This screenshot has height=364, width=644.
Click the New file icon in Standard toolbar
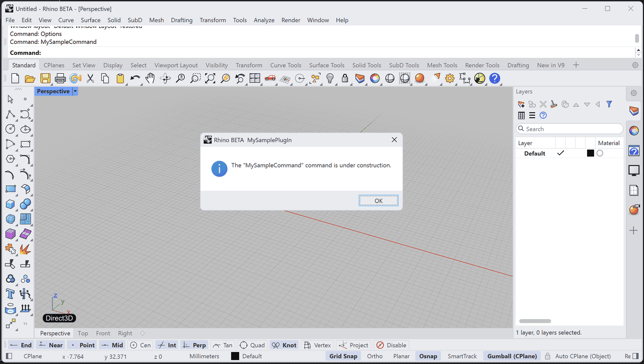[15, 78]
